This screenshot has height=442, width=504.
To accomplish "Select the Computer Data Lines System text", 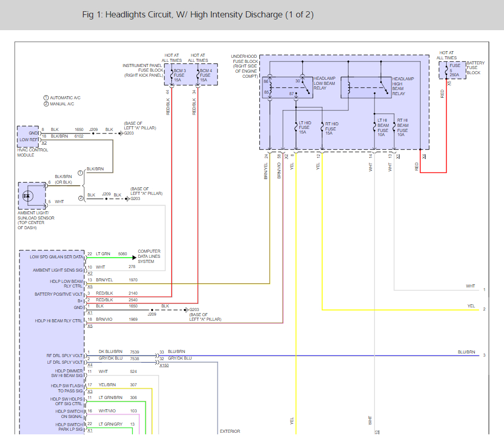I will click(149, 256).
